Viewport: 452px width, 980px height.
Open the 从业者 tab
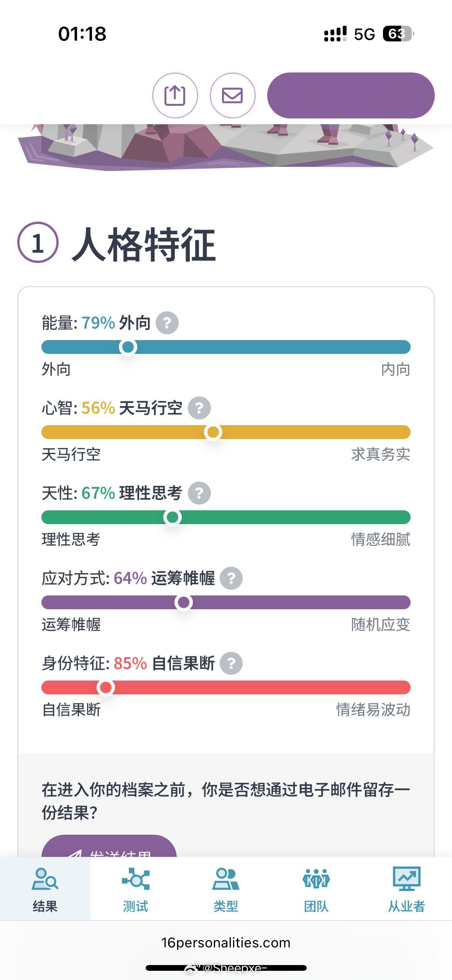click(x=407, y=889)
